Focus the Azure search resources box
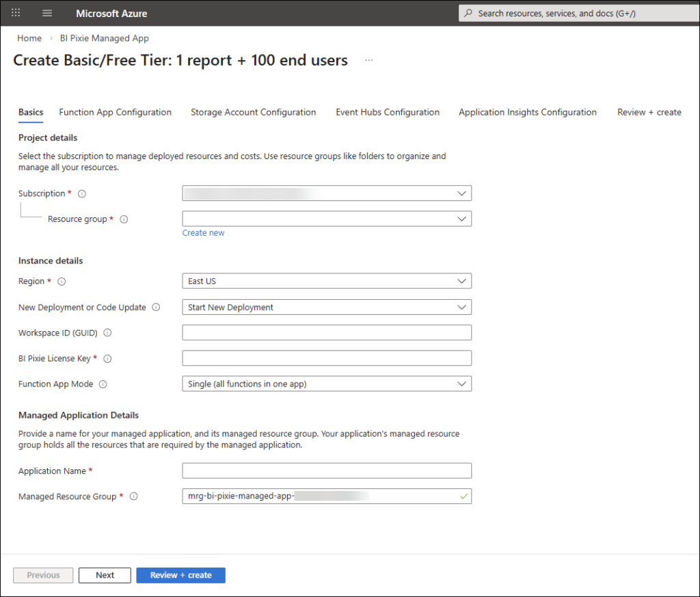This screenshot has height=597, width=700. click(581, 13)
